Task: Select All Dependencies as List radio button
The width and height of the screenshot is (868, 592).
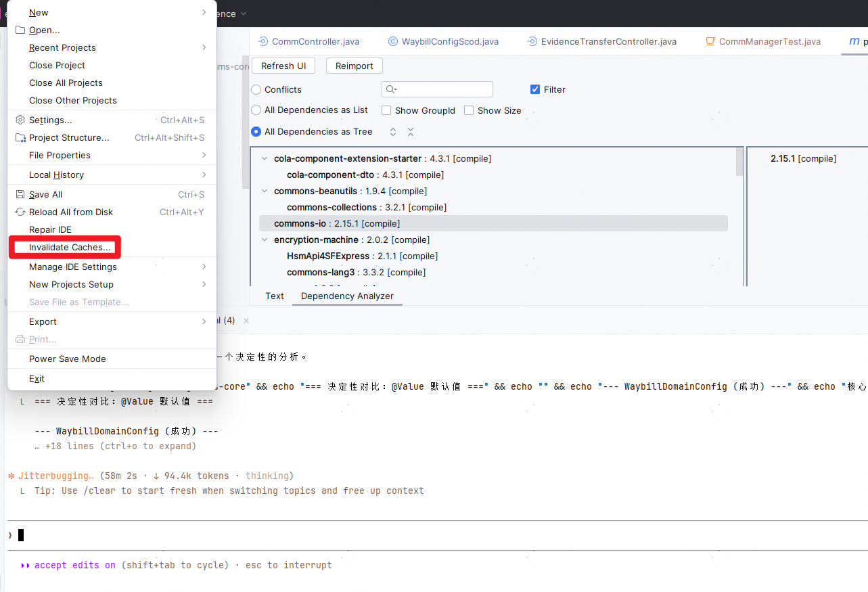Action: coord(256,110)
